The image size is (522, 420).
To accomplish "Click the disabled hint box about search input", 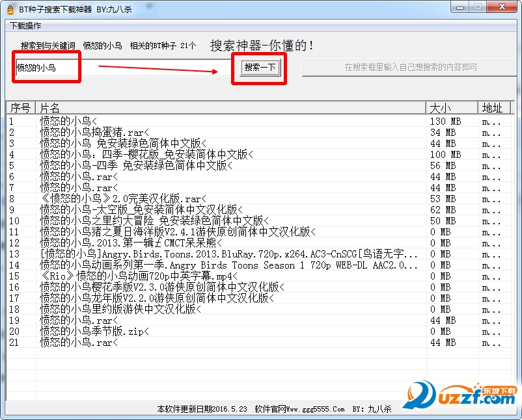I will 410,68.
